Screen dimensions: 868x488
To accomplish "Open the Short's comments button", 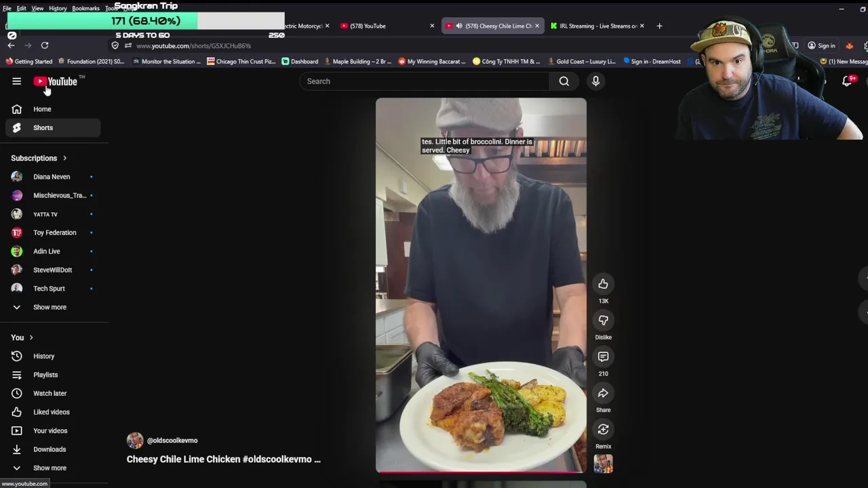I will [x=603, y=357].
